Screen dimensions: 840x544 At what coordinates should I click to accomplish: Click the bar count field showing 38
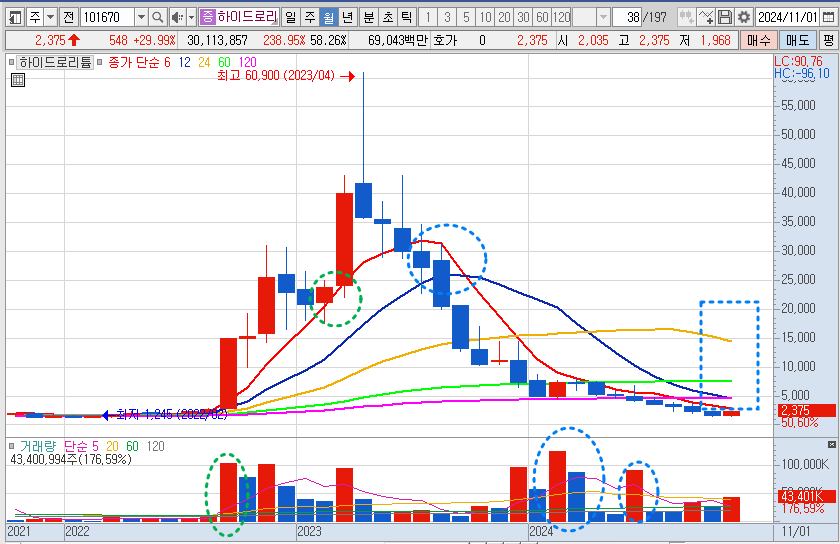click(x=627, y=17)
